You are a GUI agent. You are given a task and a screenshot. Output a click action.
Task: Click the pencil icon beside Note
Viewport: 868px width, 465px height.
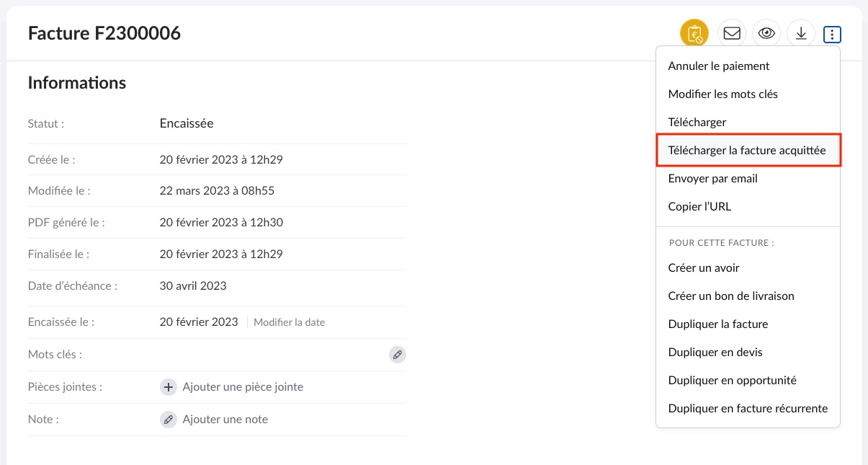pyautogui.click(x=168, y=420)
